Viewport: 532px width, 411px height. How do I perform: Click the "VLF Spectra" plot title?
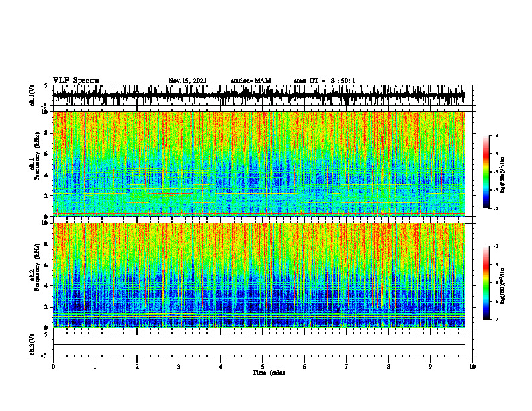pos(76,81)
